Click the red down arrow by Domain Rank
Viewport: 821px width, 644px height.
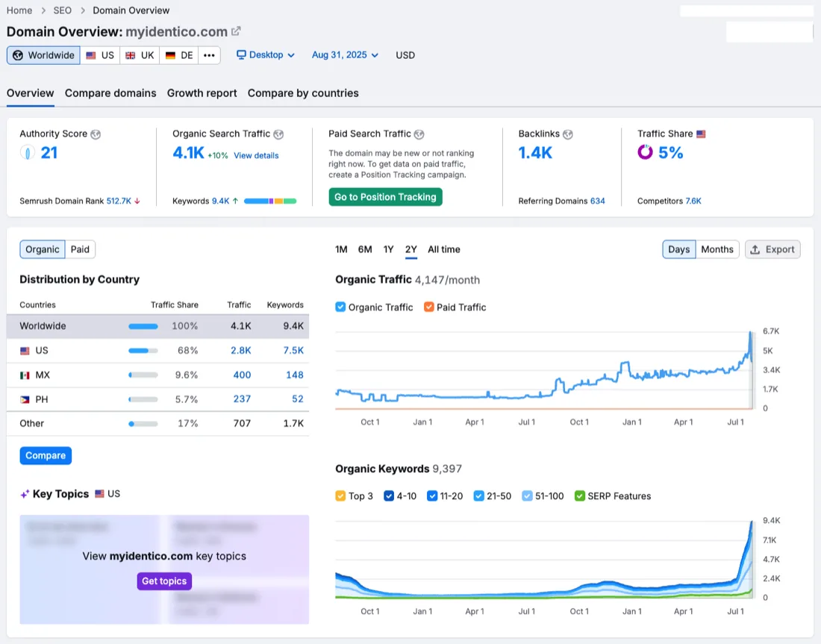[x=137, y=201]
